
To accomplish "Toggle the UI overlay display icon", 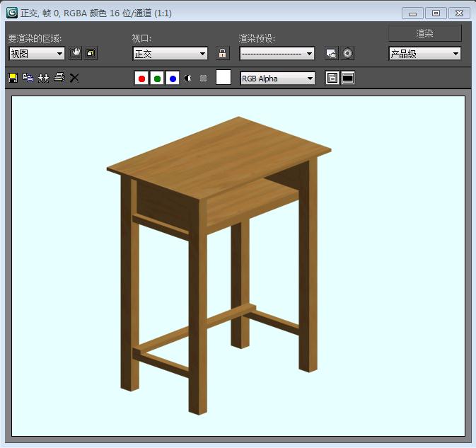I will point(332,78).
